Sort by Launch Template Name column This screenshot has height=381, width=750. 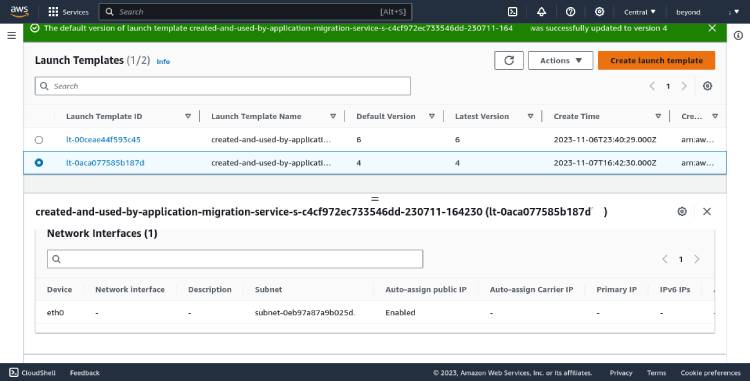(333, 116)
